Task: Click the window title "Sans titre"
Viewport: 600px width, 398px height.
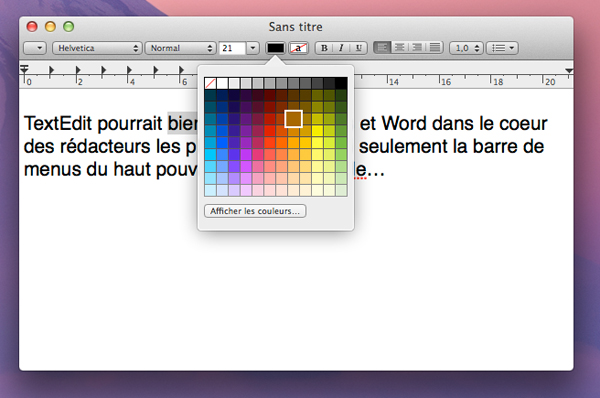Action: coord(295,27)
